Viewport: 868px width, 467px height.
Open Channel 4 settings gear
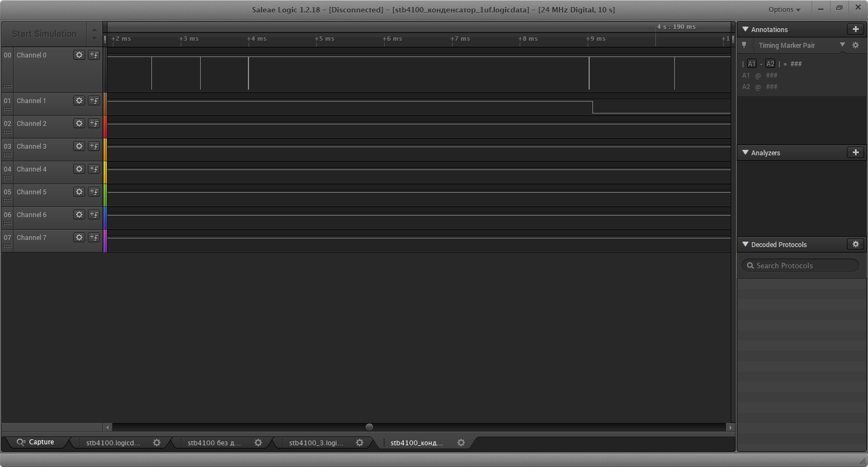[x=79, y=169]
